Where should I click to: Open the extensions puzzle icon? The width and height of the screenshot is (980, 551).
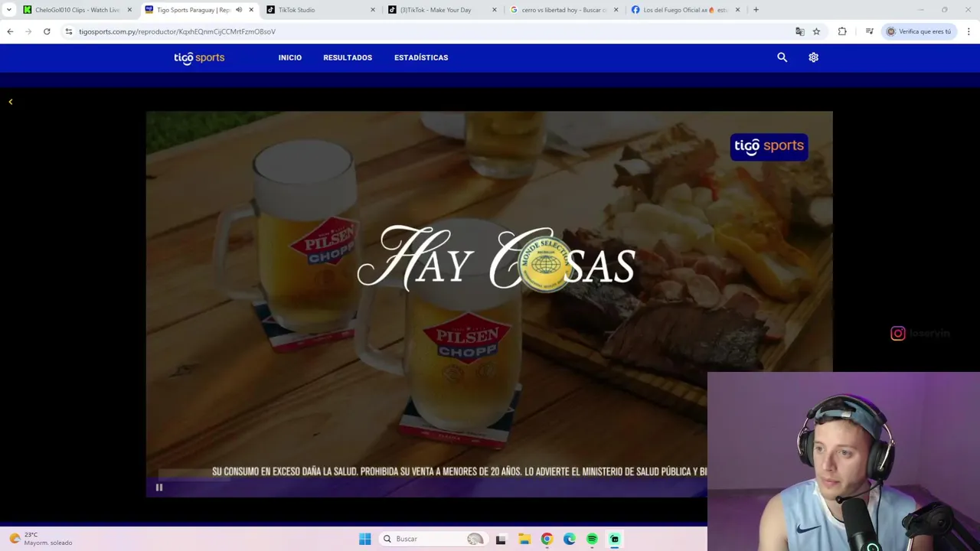click(842, 31)
